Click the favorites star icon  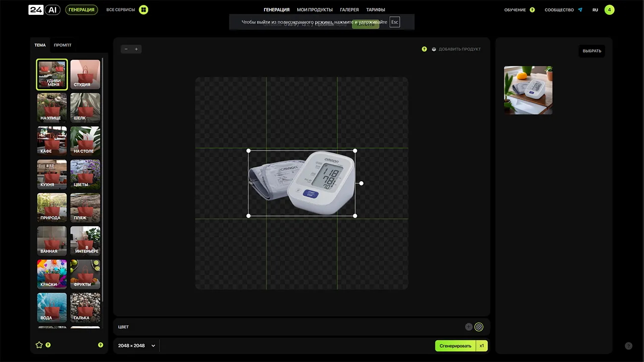(39, 345)
